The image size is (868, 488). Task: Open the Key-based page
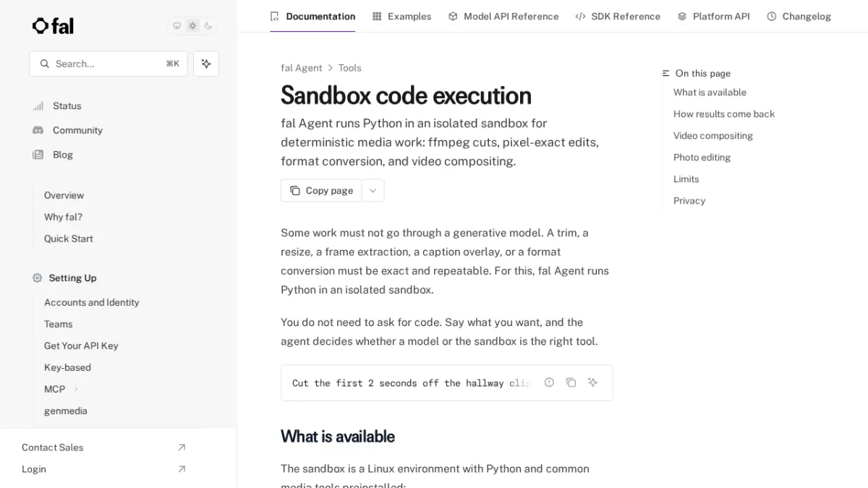[x=67, y=367]
